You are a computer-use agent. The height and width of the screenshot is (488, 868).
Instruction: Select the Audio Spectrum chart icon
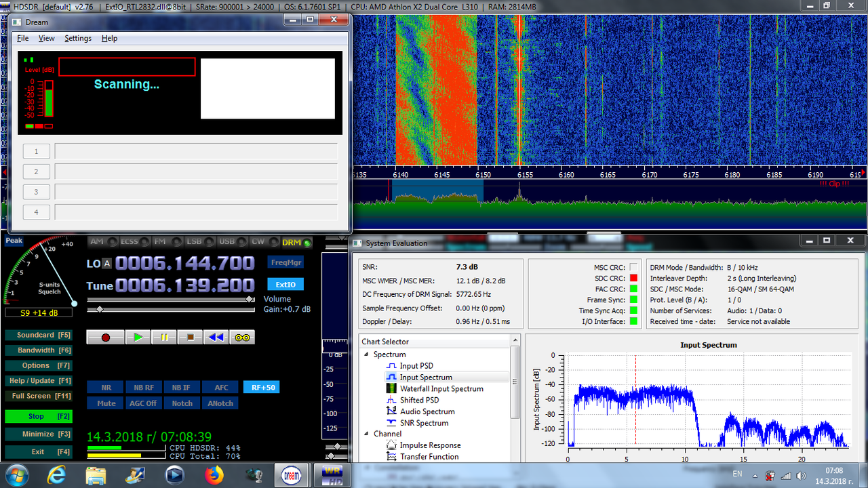(x=391, y=411)
